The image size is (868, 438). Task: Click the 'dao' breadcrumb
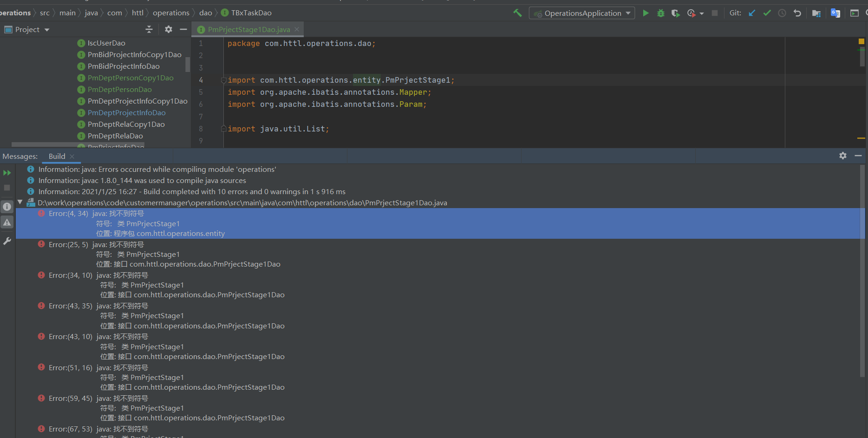click(206, 13)
